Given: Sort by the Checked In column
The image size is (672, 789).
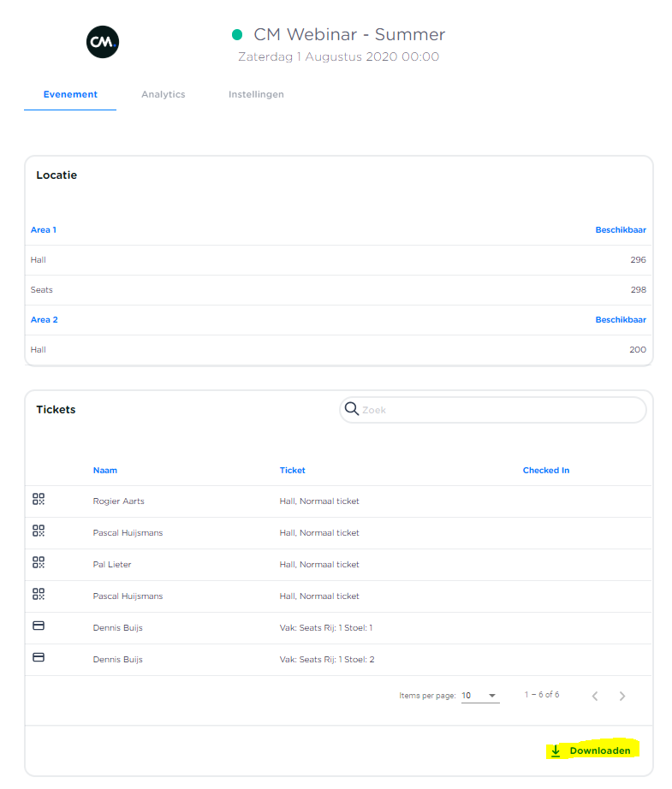Looking at the screenshot, I should (545, 470).
